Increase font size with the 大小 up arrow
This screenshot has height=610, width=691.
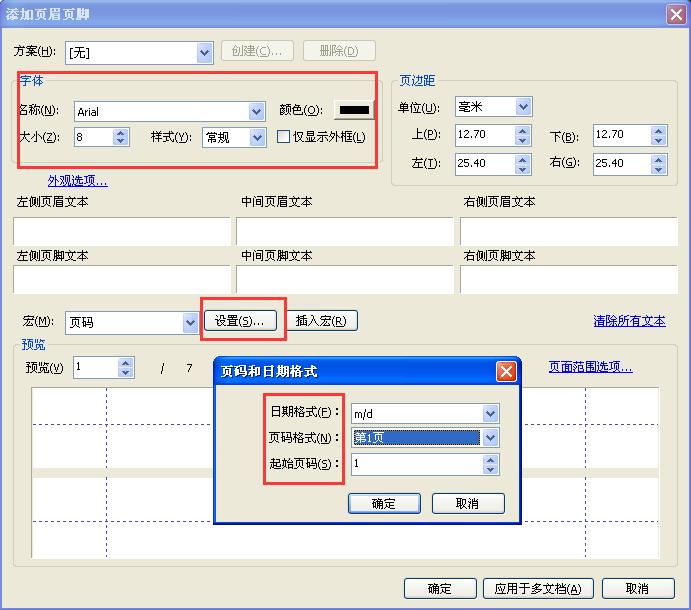pyautogui.click(x=120, y=133)
